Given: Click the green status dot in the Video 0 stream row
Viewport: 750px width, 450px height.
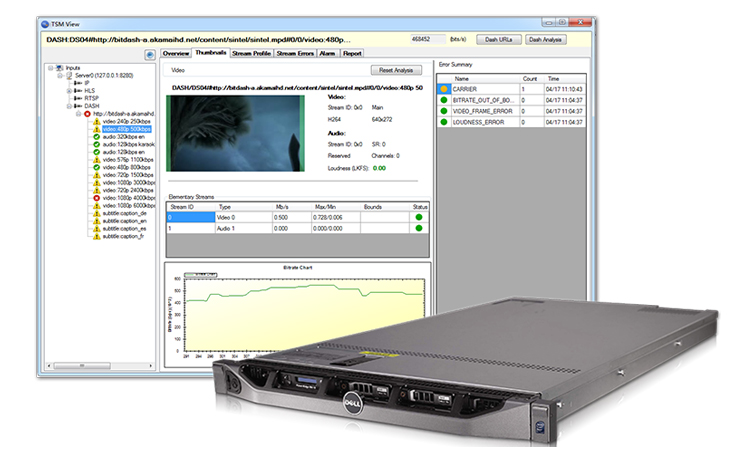Looking at the screenshot, I should click(x=418, y=216).
